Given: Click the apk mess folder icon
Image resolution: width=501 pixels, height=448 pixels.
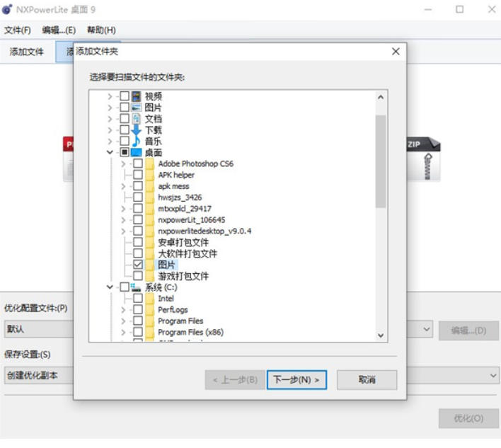Looking at the screenshot, I should coord(149,186).
